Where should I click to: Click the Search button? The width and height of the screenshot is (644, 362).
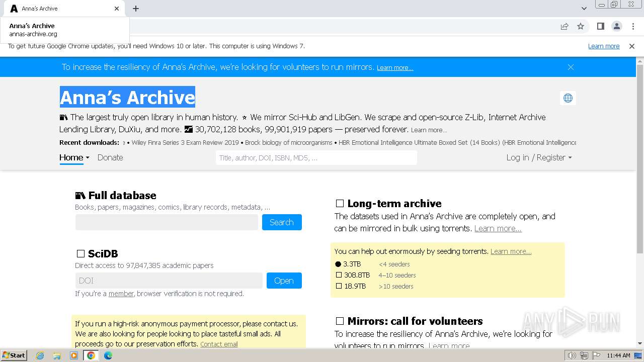282,222
